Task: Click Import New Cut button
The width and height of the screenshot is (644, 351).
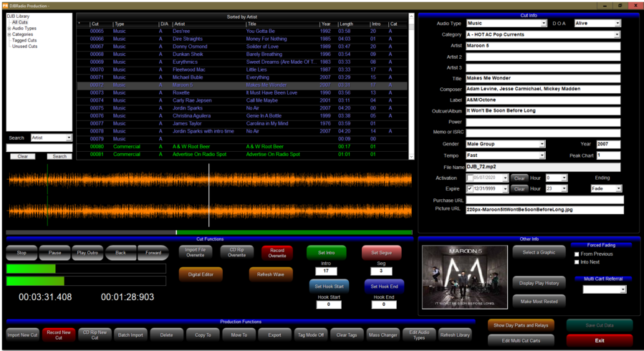Action: pyautogui.click(x=23, y=335)
